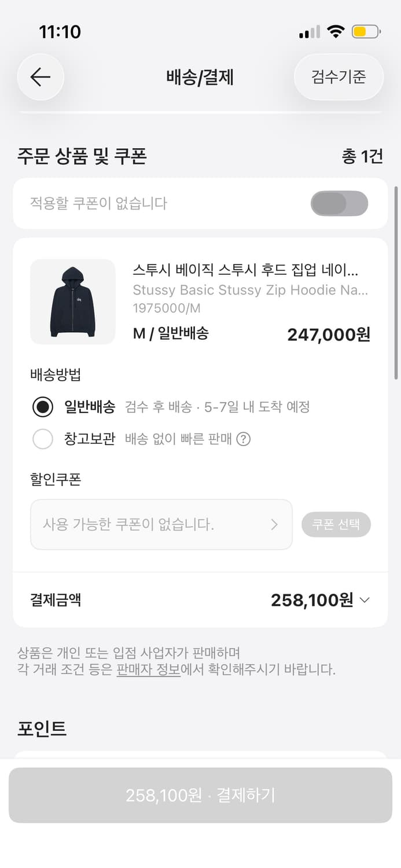
Task: Tap the 258,100원 결제하기 payment button
Action: (x=200, y=795)
